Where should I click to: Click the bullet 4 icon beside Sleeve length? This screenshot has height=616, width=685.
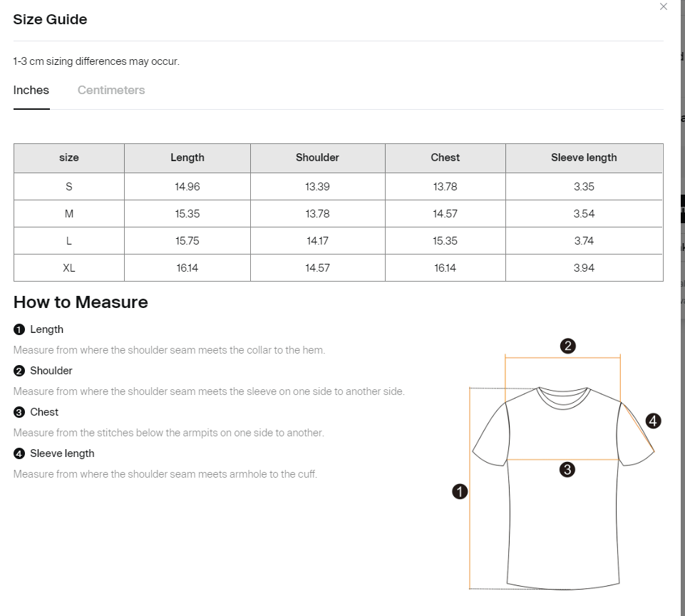[19, 453]
